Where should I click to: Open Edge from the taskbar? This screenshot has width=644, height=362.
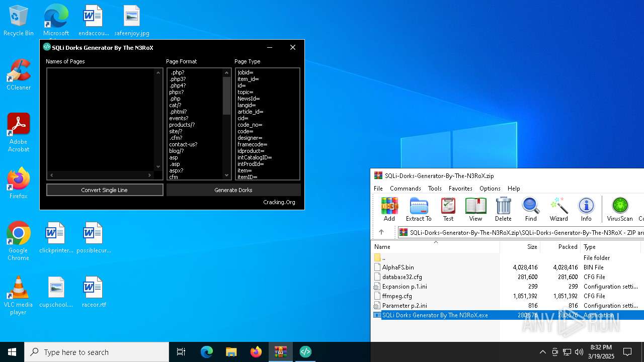(207, 352)
